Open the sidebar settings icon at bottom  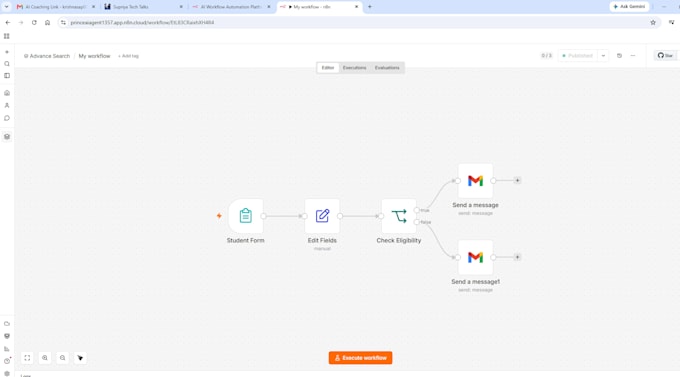click(x=7, y=373)
